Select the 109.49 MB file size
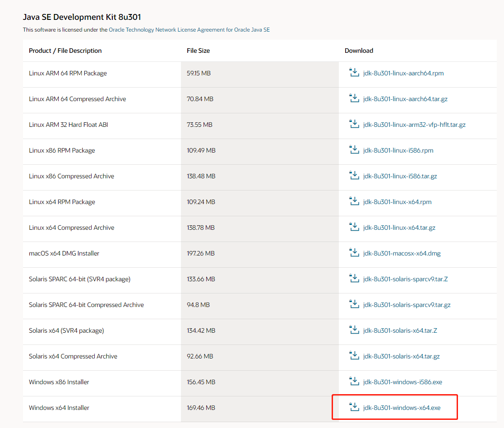 pos(201,150)
